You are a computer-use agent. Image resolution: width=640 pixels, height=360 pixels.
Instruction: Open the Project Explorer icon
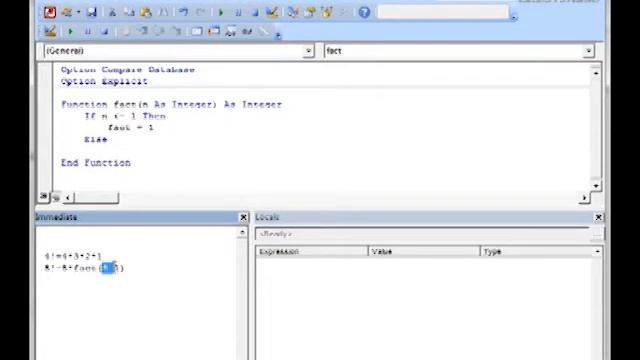[x=293, y=12]
